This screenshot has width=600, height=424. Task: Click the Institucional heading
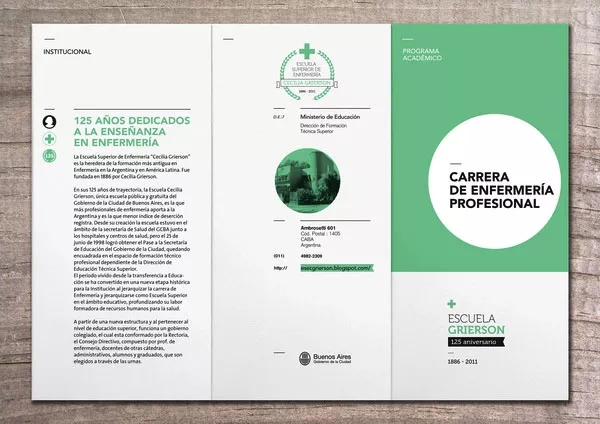pyautogui.click(x=67, y=52)
